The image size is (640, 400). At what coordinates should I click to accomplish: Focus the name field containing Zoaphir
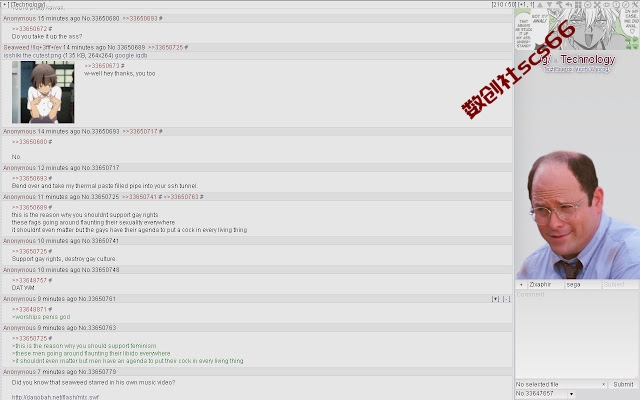click(545, 284)
